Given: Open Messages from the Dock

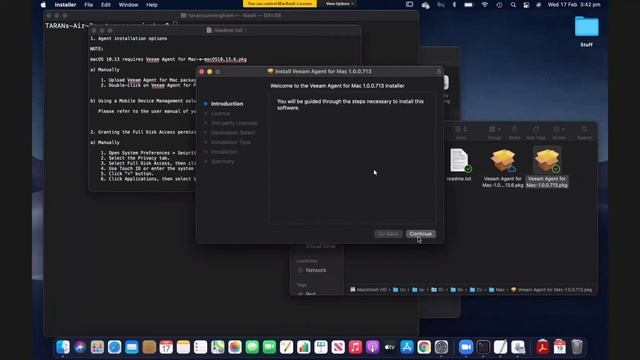Looking at the screenshot, I should [252, 347].
